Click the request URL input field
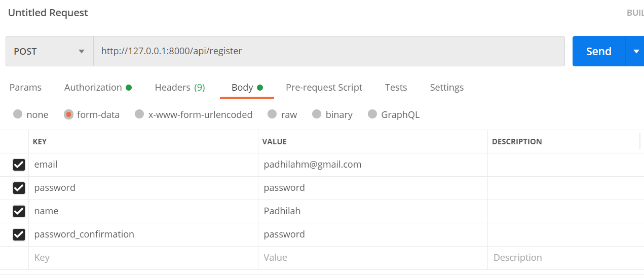644x279 pixels. (x=328, y=51)
